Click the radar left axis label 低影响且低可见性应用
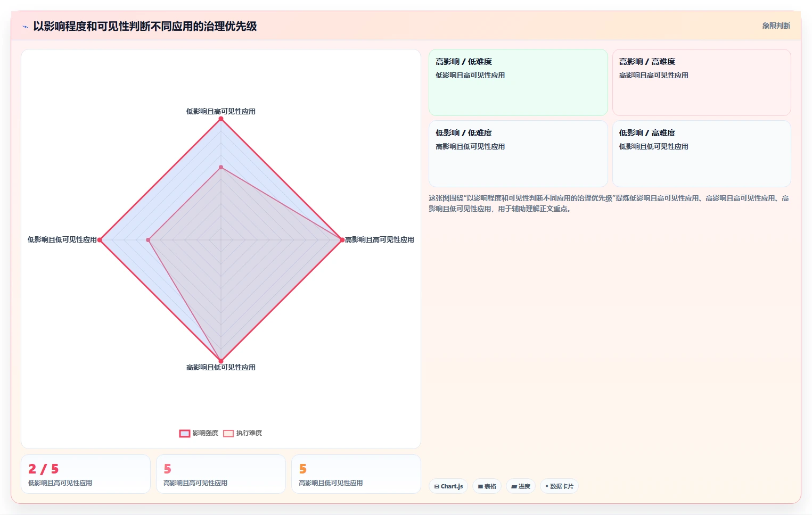Screen dimensions: 812x515 pyautogui.click(x=62, y=239)
